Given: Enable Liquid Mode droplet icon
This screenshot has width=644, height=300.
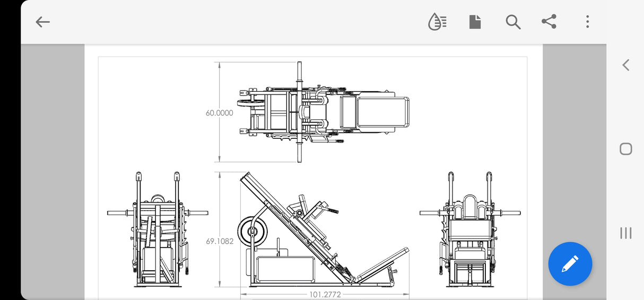Looking at the screenshot, I should tap(437, 22).
